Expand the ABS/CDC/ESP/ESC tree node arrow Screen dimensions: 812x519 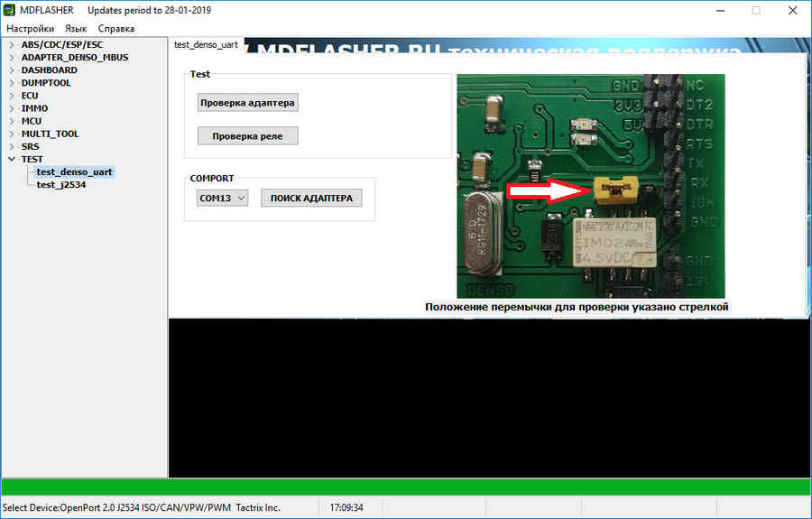[x=12, y=44]
